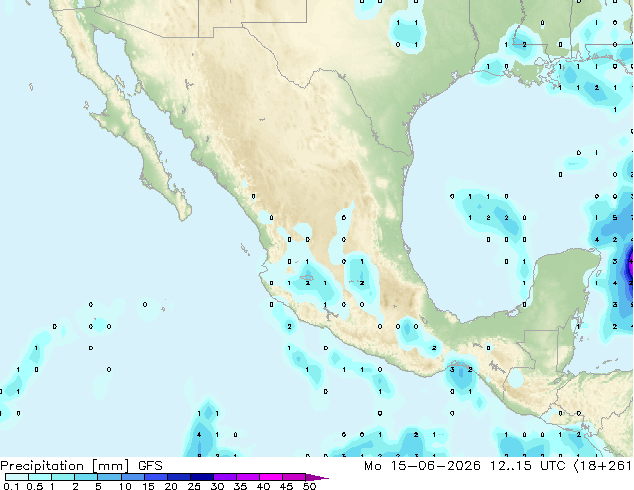Select the 45–50 mm legend color swatch
The image size is (634, 490).
[294, 477]
